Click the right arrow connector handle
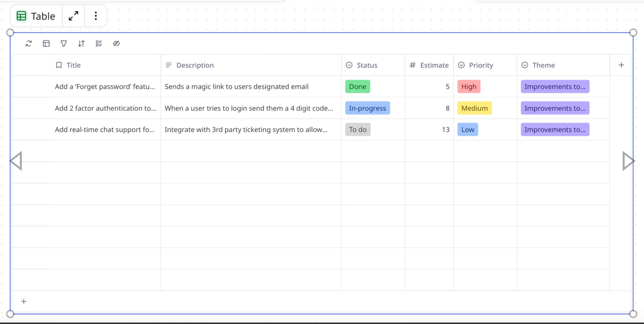This screenshot has width=644, height=324. click(x=628, y=161)
